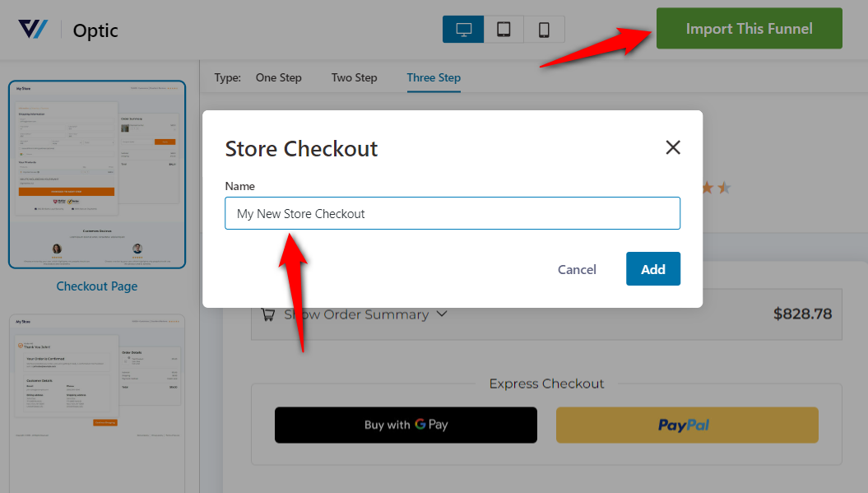Image resolution: width=868 pixels, height=493 pixels.
Task: Switch to desktop preview icon
Action: (x=463, y=29)
